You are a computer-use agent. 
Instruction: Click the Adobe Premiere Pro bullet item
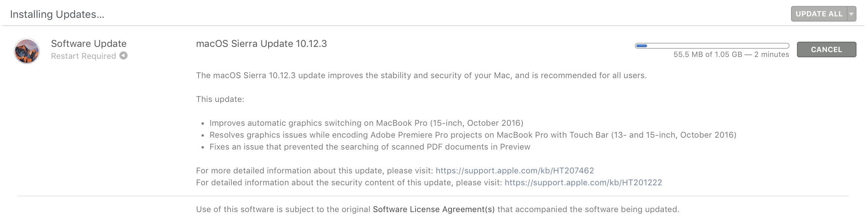472,135
